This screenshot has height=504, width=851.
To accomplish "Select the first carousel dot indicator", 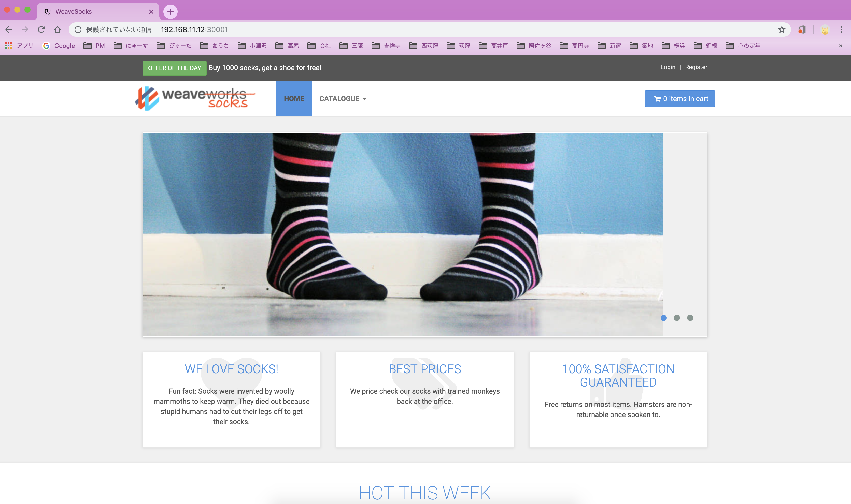I will (x=663, y=318).
